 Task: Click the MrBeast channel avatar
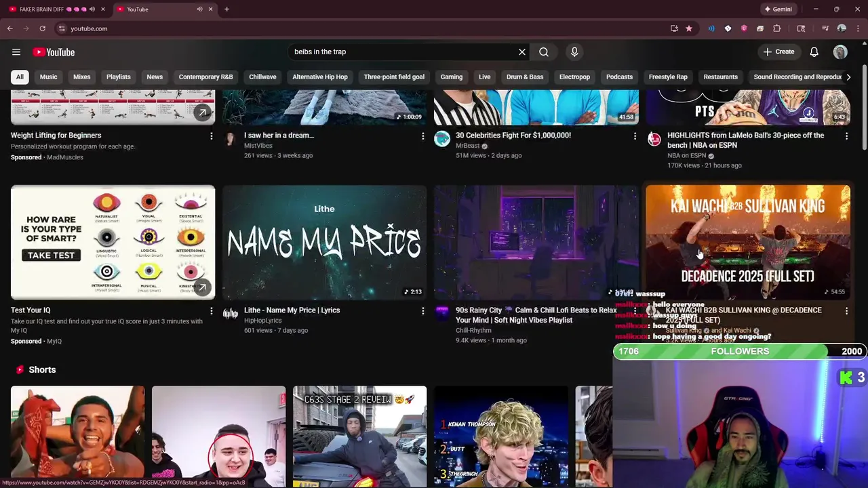pos(442,139)
